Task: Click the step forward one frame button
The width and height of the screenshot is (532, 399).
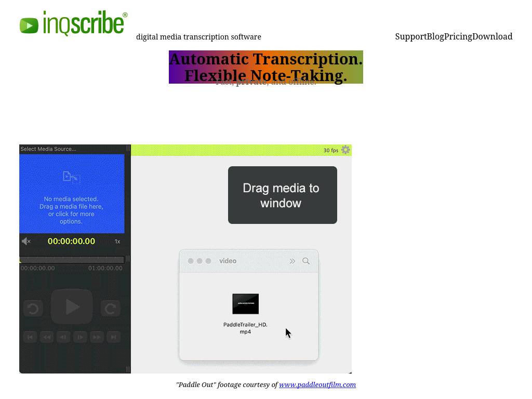Action: click(x=80, y=337)
